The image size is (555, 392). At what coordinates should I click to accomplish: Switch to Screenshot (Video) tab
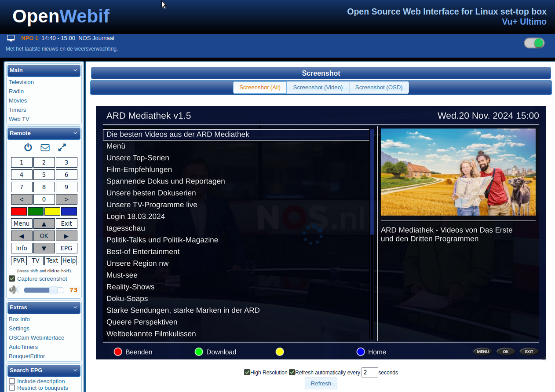pyautogui.click(x=318, y=88)
